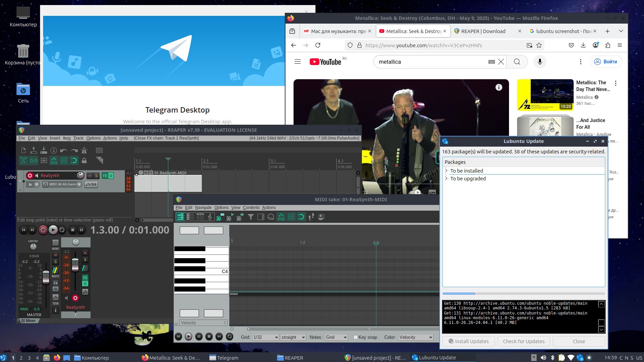Open the Contents menu in MIDI editor

251,208
